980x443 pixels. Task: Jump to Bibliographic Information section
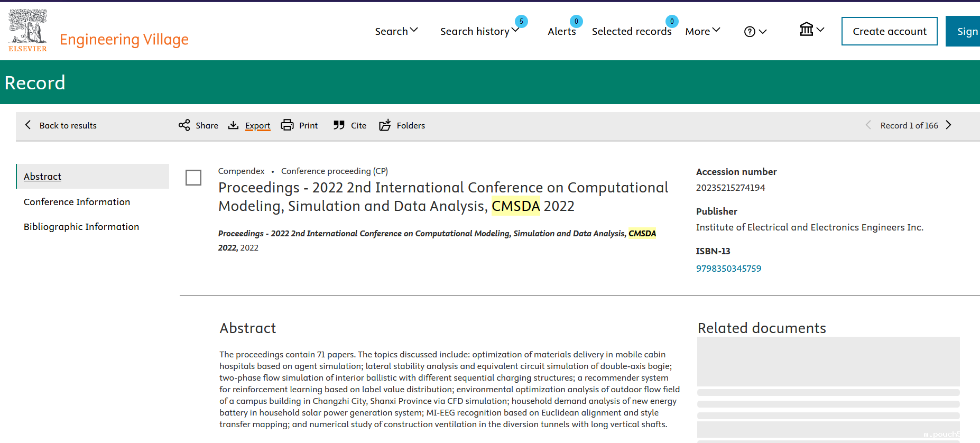[x=81, y=227]
